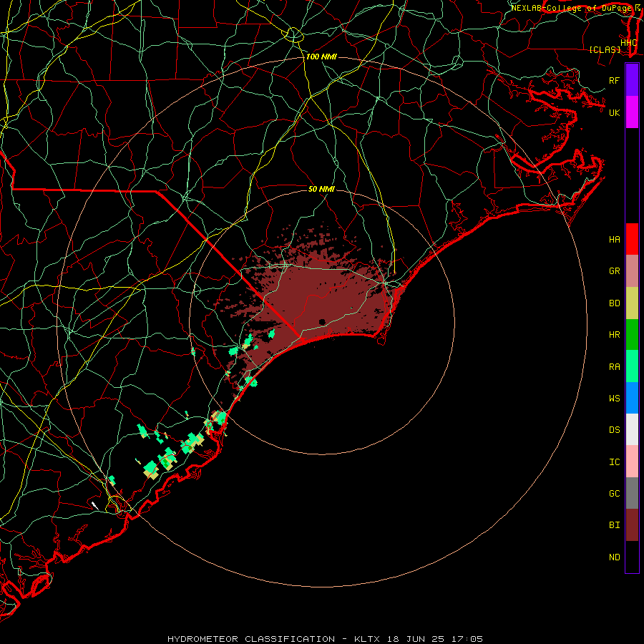The height and width of the screenshot is (644, 644).
Task: Click the 'RA' legend label
Action: [614, 367]
